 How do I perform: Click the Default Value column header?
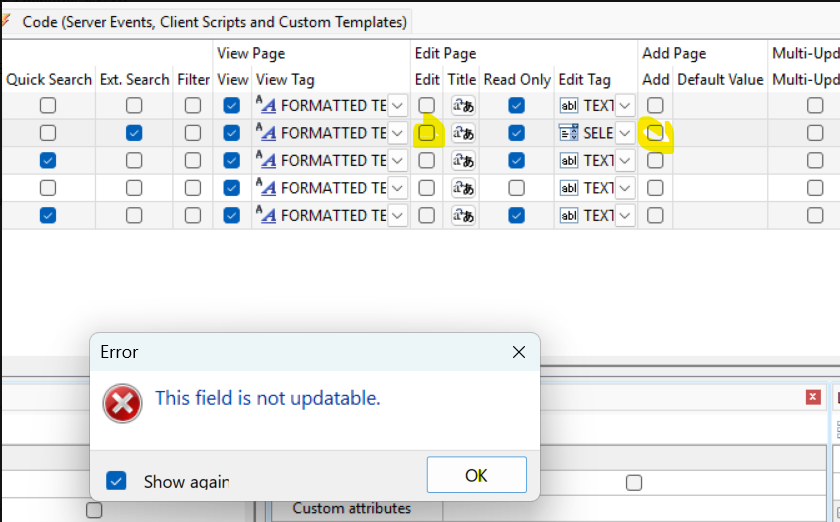(x=720, y=80)
